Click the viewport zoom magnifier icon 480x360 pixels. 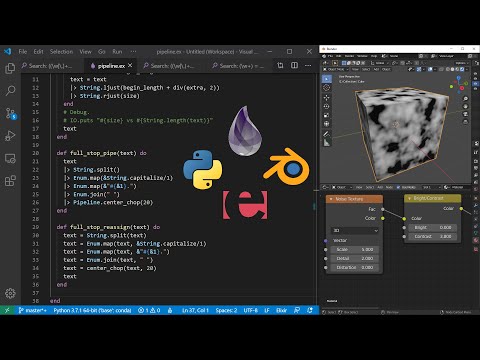[466, 99]
